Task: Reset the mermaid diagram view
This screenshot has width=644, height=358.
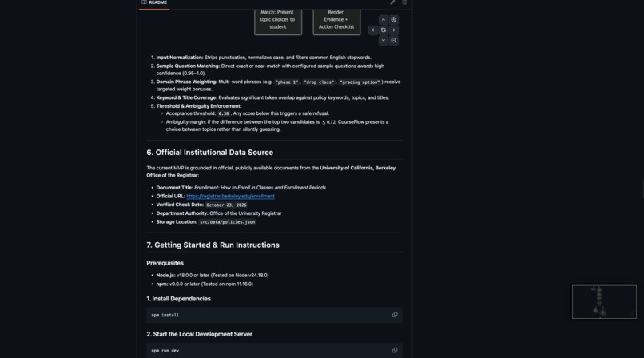Action: coord(384,30)
